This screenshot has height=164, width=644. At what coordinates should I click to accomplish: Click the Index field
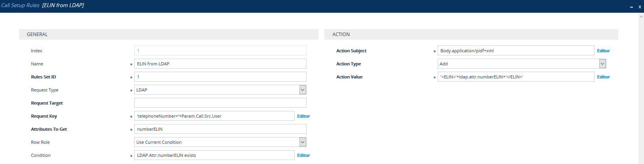220,51
